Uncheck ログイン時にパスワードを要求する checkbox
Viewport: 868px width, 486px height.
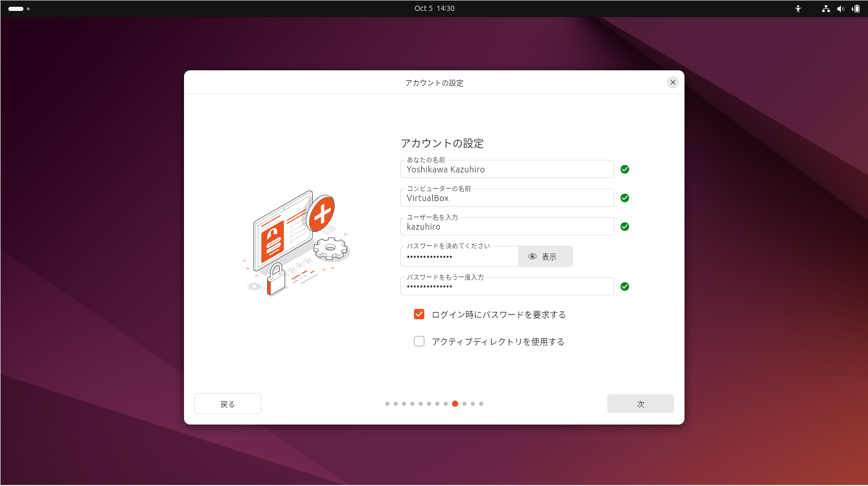pyautogui.click(x=419, y=314)
